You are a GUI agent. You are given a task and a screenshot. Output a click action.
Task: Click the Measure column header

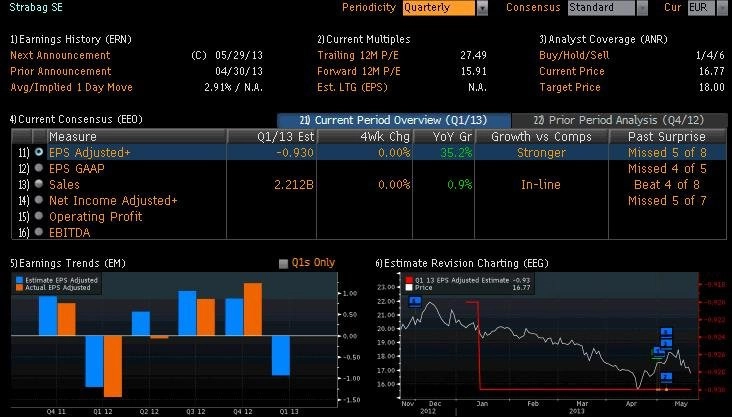click(x=137, y=136)
